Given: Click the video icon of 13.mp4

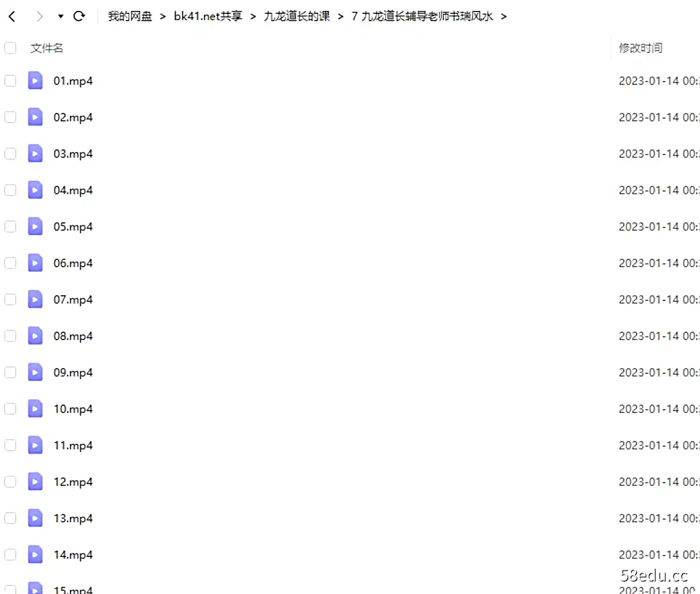Looking at the screenshot, I should [x=35, y=518].
